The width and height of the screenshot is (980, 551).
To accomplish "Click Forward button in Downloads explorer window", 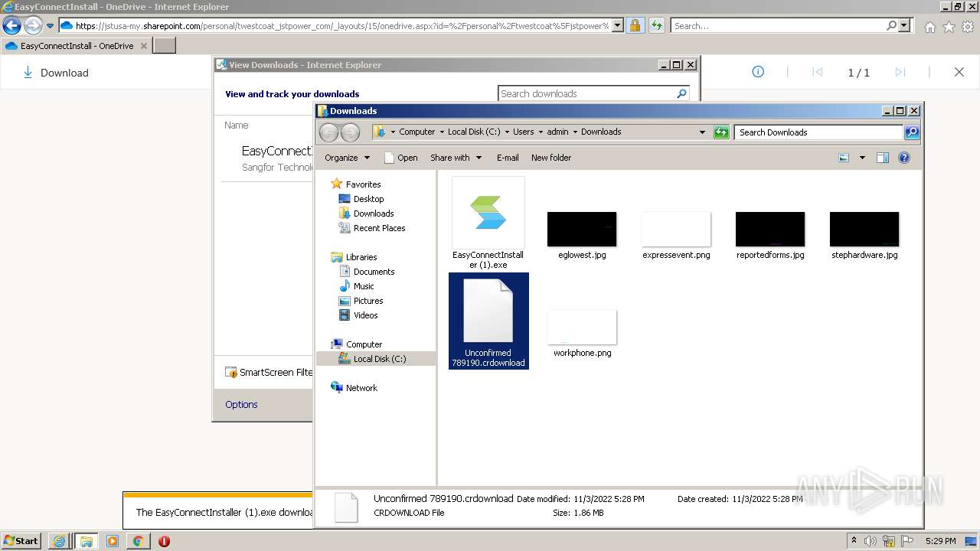I will 350,132.
